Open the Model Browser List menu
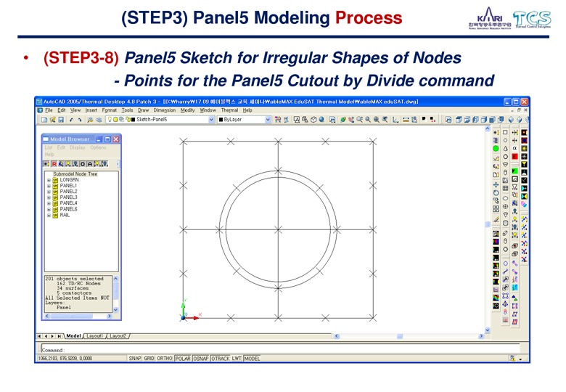 click(49, 147)
